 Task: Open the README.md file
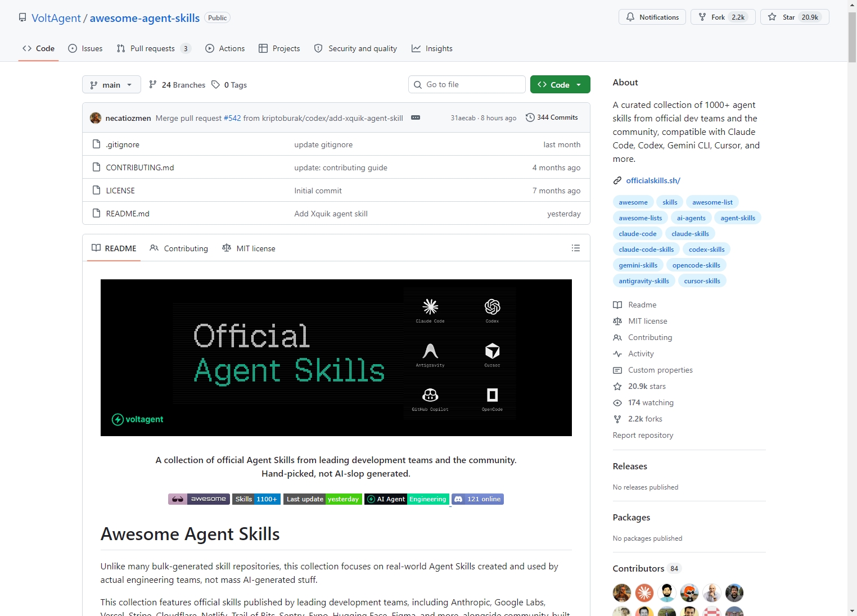128,214
